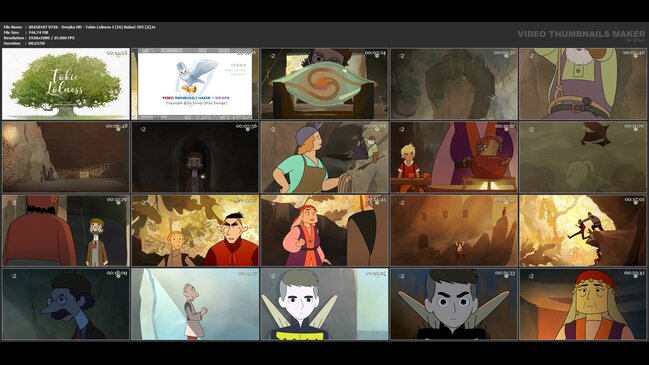649x365 pixels.
Task: Select the white owl logo thumbnail
Action: click(195, 84)
